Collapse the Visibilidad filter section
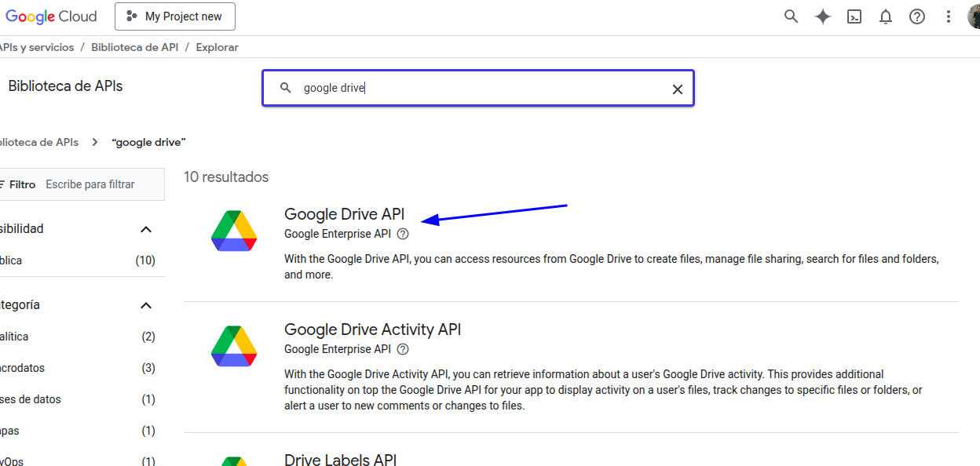 pos(145,229)
